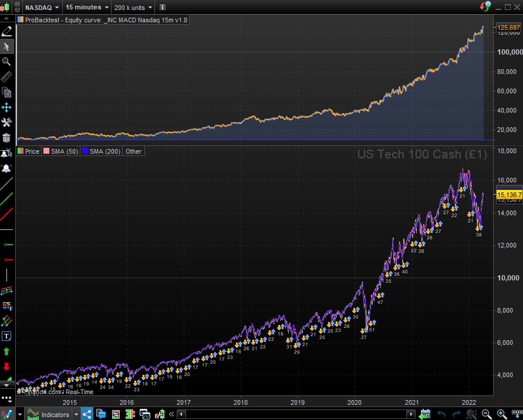Viewport: 523px width, 420px height.
Task: Select the green horizontal ray tool
Action: tap(8, 245)
